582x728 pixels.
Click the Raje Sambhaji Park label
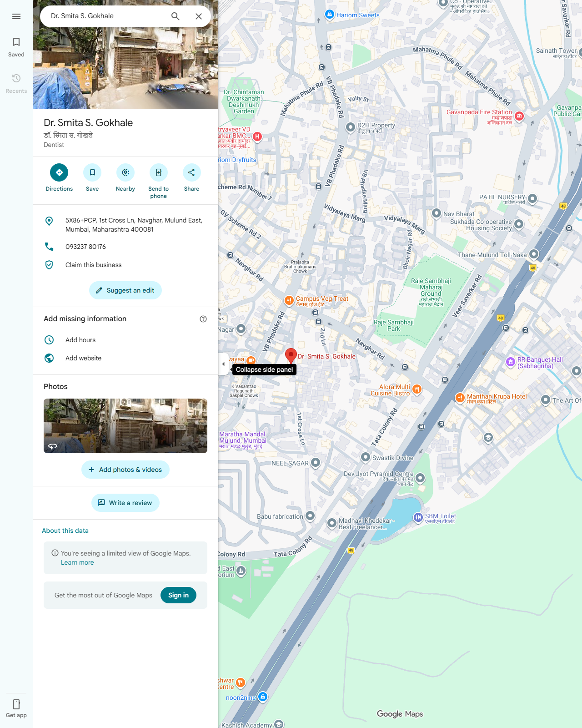(x=394, y=325)
